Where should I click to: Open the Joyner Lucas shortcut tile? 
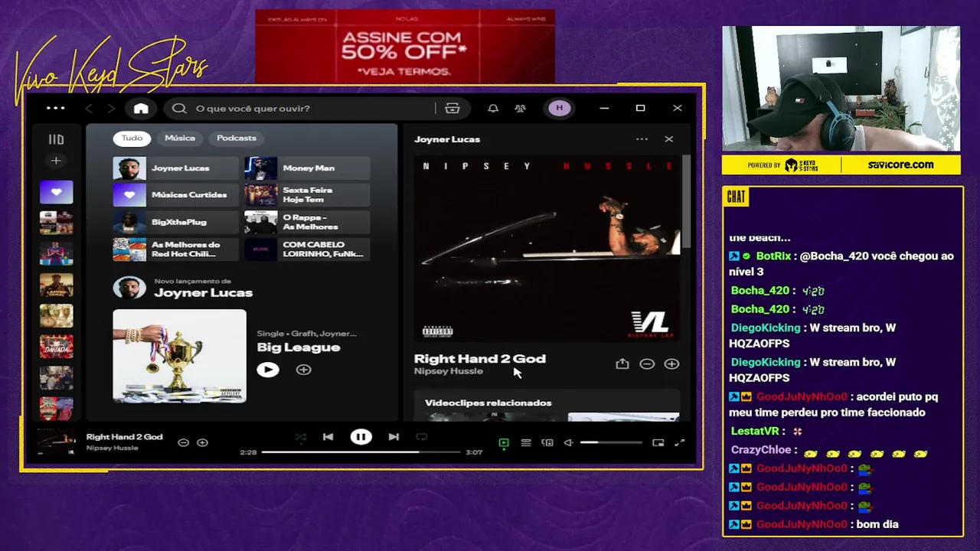176,168
